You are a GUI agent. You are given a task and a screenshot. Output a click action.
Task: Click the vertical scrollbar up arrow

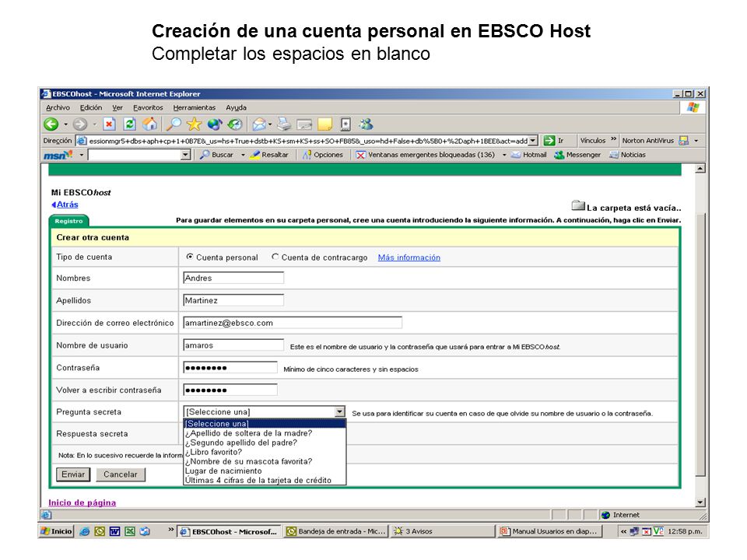(x=700, y=169)
